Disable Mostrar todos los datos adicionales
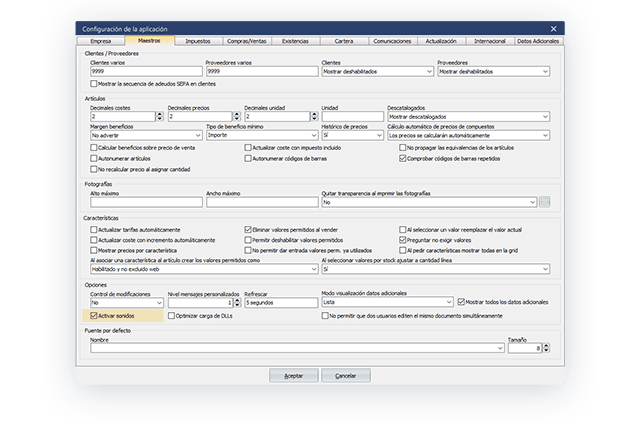 [462, 301]
